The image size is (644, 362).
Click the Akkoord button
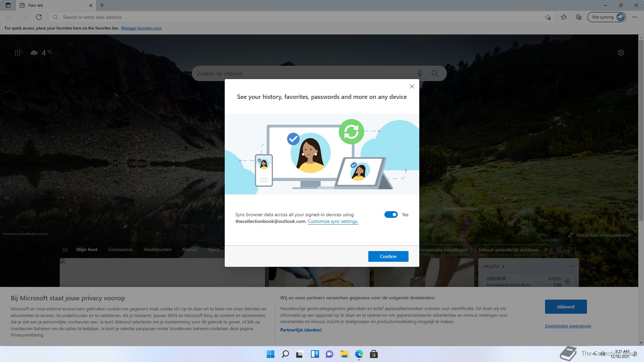click(566, 307)
